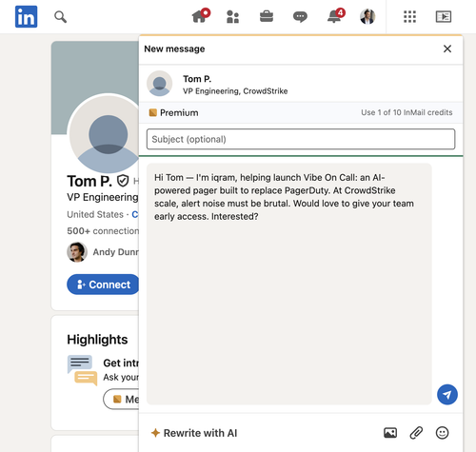476x452 pixels.
Task: Click Tom P. name in message header
Action: click(x=197, y=79)
